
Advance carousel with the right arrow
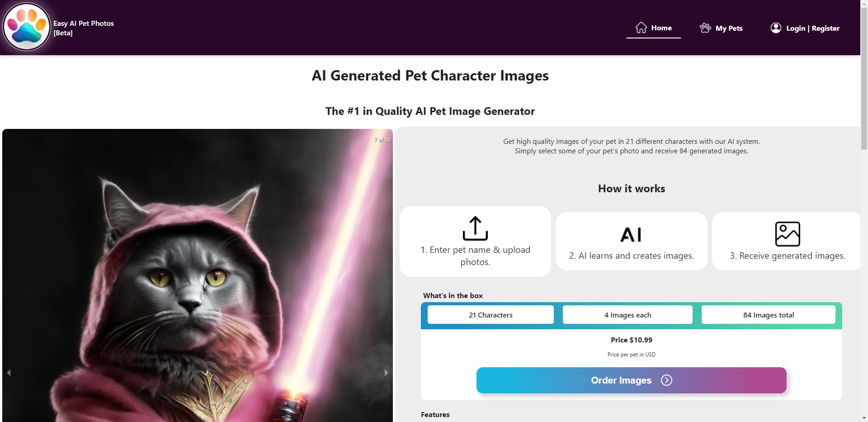[386, 373]
